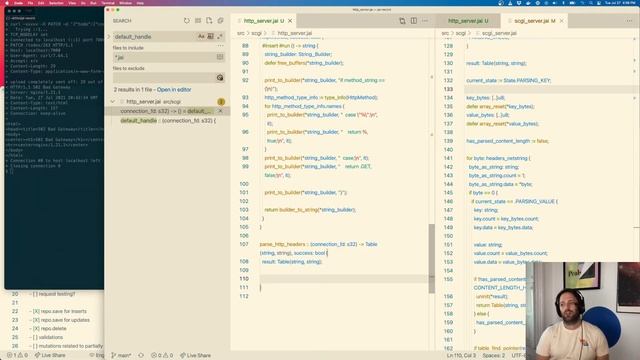
Task: Click line number 107 in left editor
Action: coord(244,244)
